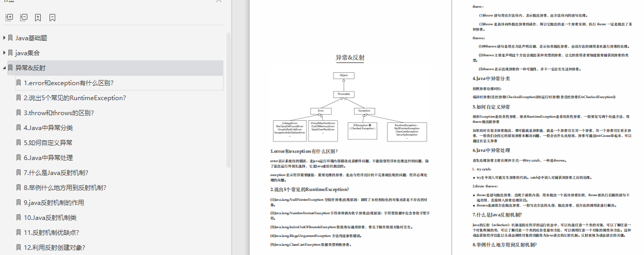Image resolution: width=644 pixels, height=255 pixels.
Task: Click page heading 6.Java中异常处理
Action: pyautogui.click(x=491, y=150)
